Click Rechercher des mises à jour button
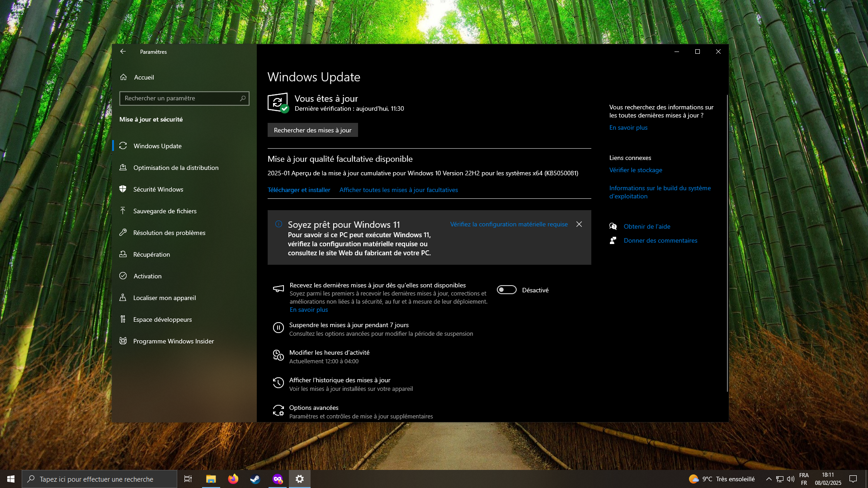The image size is (868, 488). (312, 130)
